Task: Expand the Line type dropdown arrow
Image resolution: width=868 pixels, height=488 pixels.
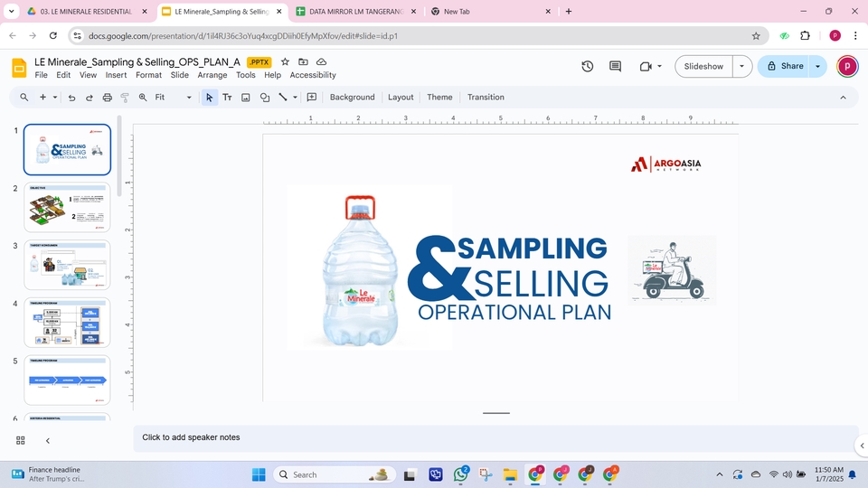Action: [x=295, y=98]
